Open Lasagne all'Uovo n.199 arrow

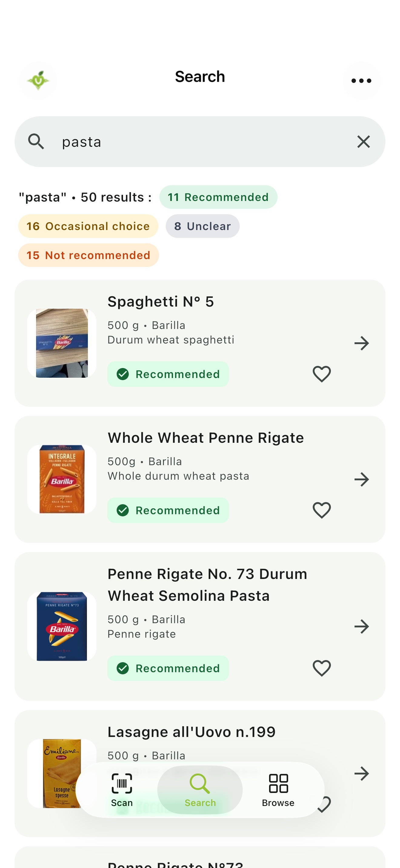362,774
